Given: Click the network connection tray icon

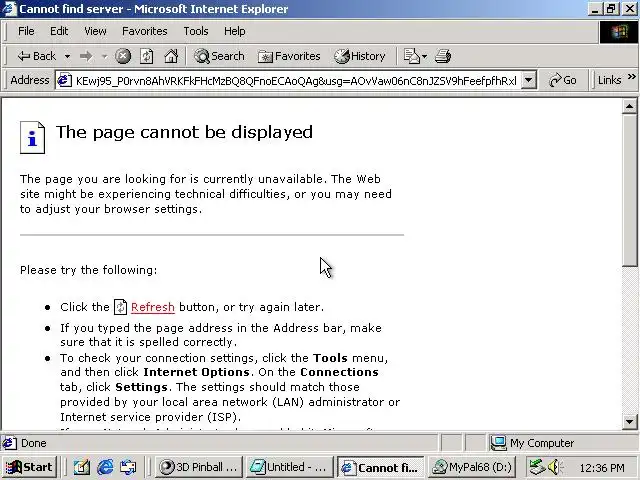Looking at the screenshot, I should click(537, 467).
